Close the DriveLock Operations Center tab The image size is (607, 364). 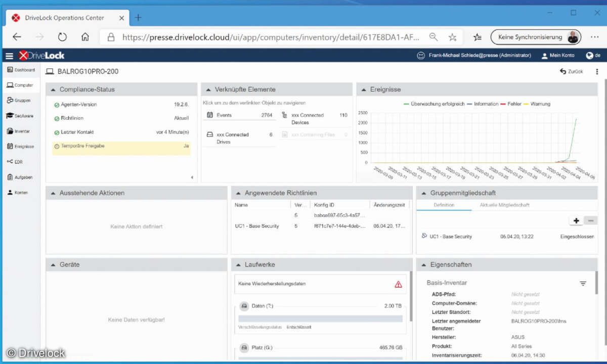click(122, 18)
